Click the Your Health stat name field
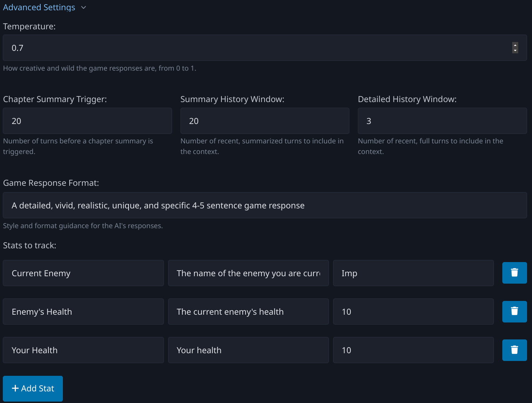Screen dimensions: 532x403 (x=83, y=350)
